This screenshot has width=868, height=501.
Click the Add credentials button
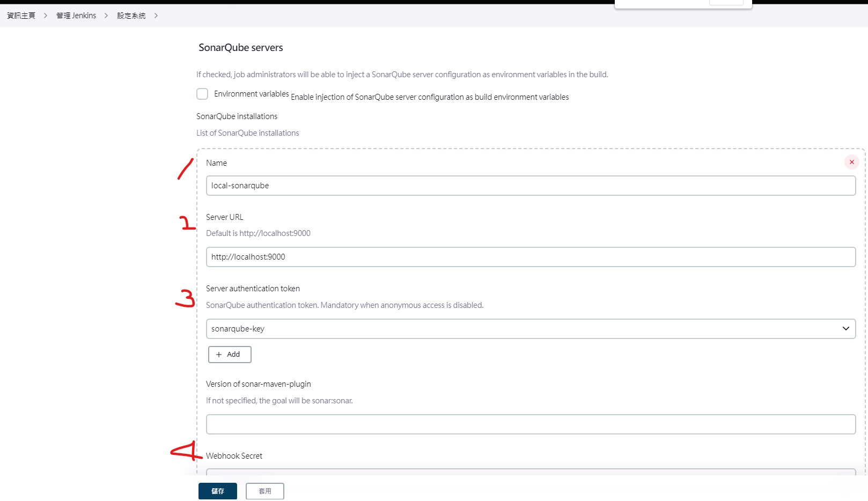[230, 355]
